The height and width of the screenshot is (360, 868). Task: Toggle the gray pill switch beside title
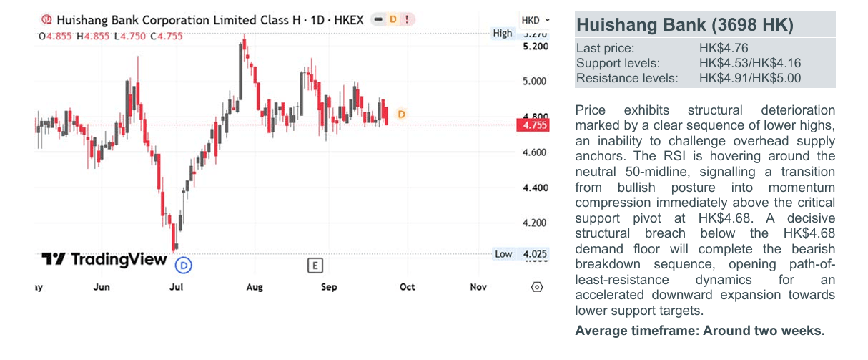pos(378,20)
